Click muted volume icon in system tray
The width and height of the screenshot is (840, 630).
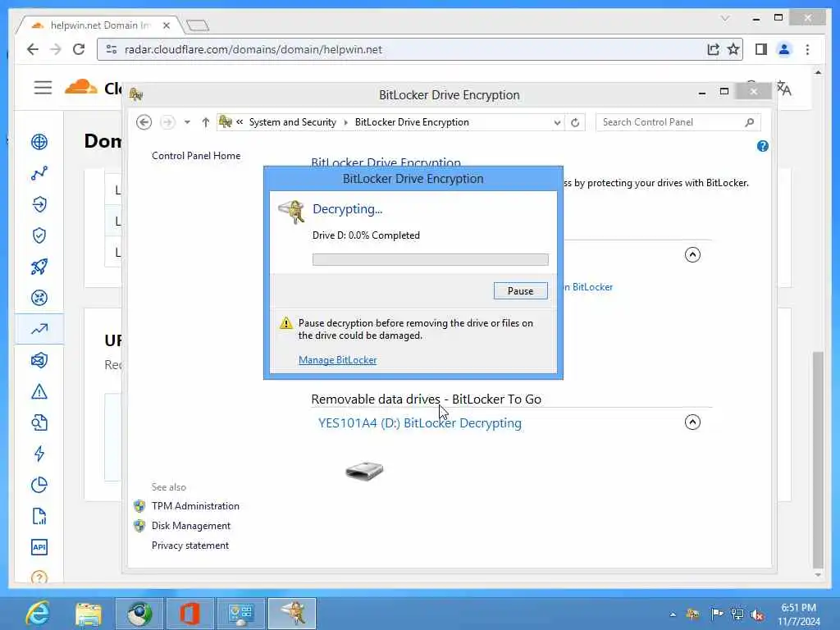pyautogui.click(x=757, y=614)
